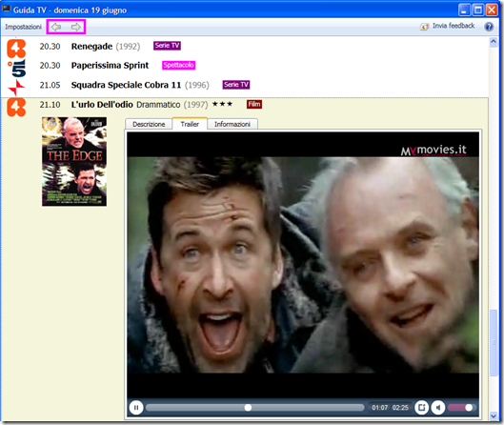The image size is (504, 425).
Task: Select Rete 4 logo beside L'urlo Dell'odio
Action: click(16, 108)
